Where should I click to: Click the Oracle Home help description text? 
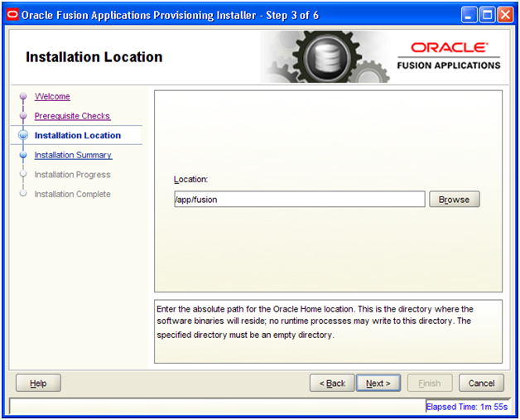click(315, 321)
